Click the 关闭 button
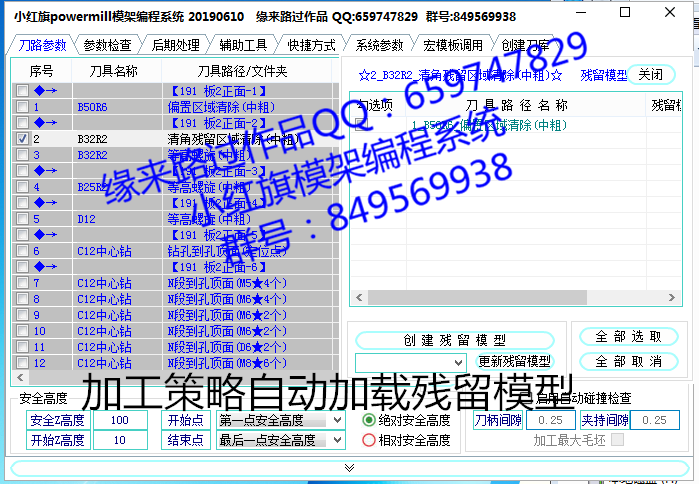699x484 pixels. [651, 74]
